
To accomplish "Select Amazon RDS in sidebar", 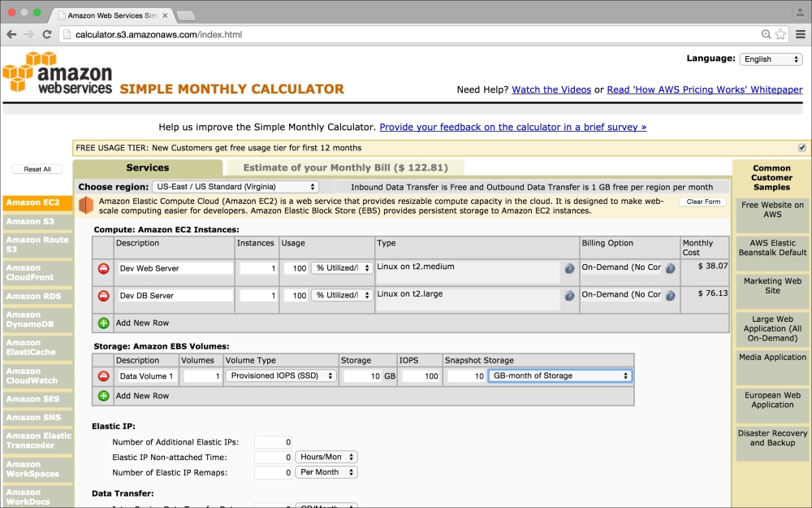I will point(37,297).
